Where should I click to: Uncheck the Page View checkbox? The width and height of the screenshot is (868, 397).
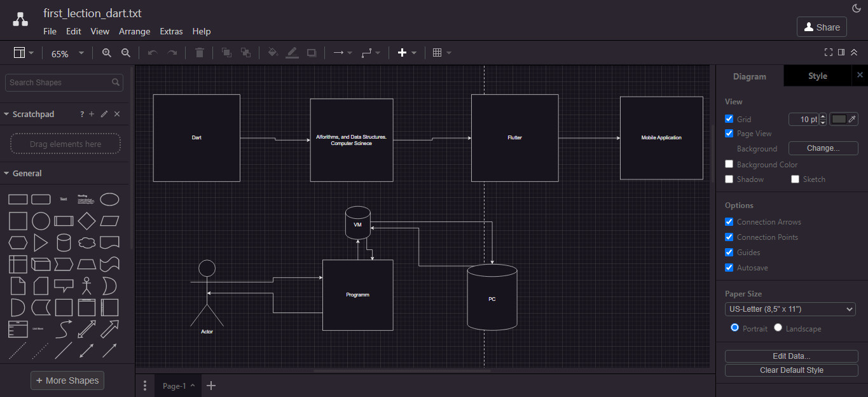tap(729, 134)
